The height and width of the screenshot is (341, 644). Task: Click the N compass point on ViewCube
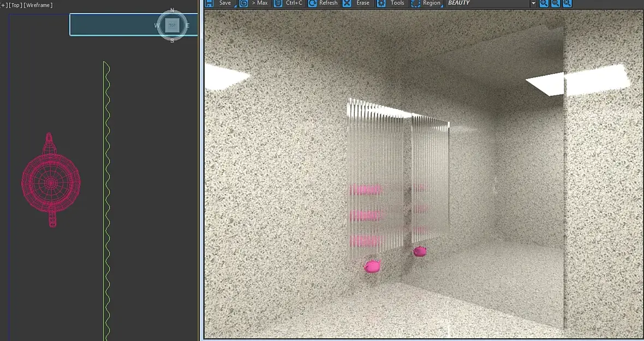click(172, 10)
